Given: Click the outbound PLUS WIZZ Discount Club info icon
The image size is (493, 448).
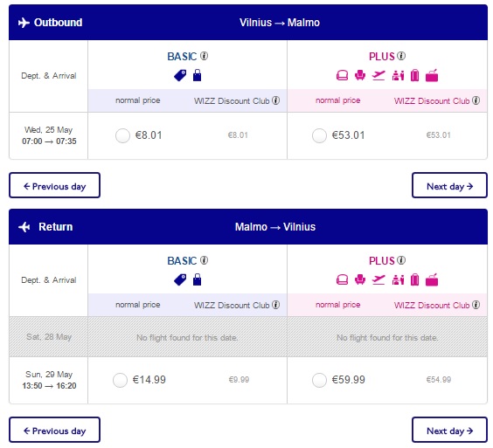Looking at the screenshot, I should [x=476, y=100].
